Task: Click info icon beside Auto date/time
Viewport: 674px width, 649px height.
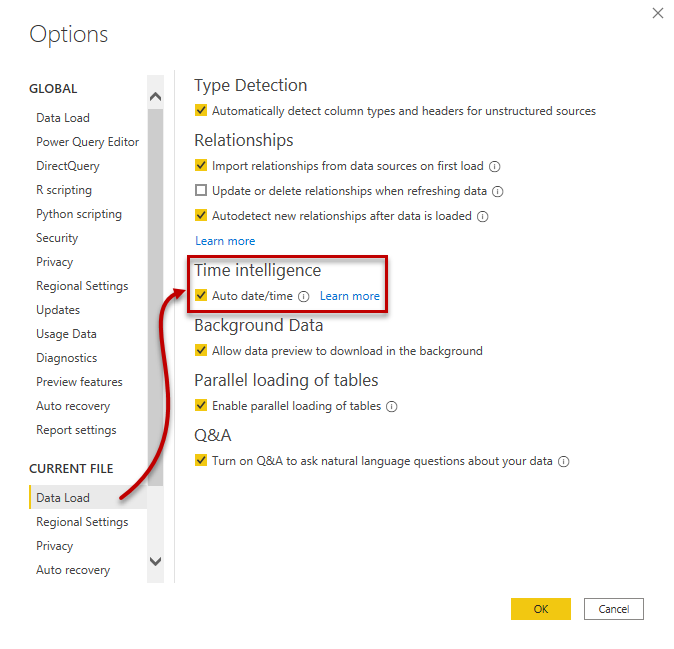Action: coord(304,297)
